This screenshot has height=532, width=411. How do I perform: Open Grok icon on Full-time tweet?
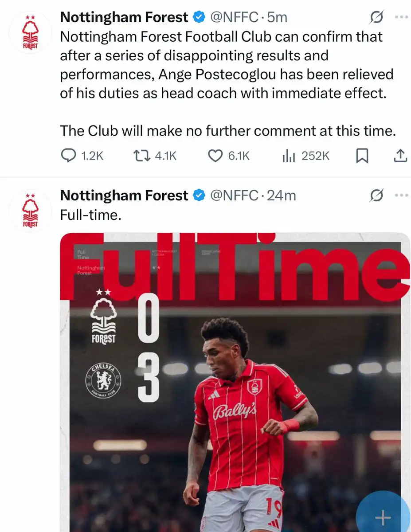[376, 196]
